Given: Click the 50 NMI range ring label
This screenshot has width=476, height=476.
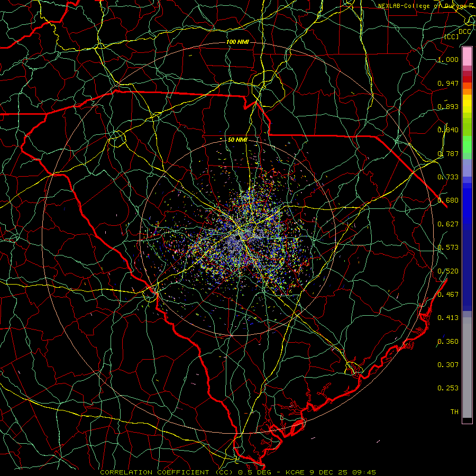Looking at the screenshot, I should tap(237, 140).
